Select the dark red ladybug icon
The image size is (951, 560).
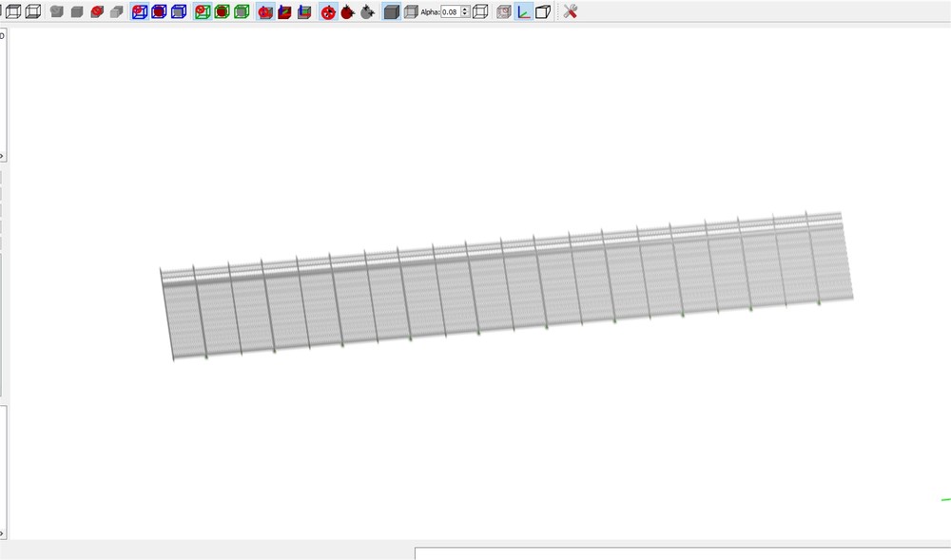pos(347,11)
